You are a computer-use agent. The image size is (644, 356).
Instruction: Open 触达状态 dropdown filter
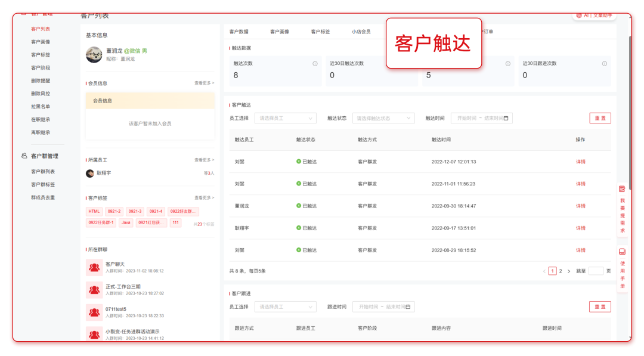click(x=383, y=118)
